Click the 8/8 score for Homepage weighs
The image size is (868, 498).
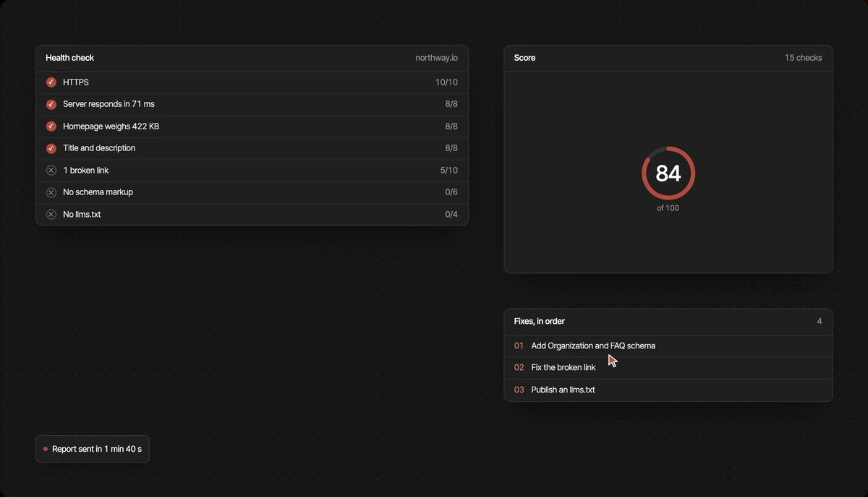[451, 126]
